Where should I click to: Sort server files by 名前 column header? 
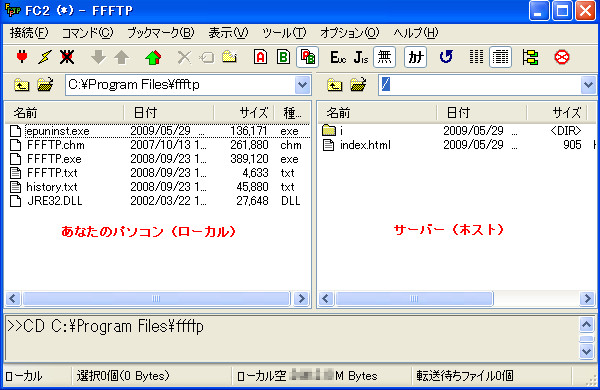click(x=377, y=113)
